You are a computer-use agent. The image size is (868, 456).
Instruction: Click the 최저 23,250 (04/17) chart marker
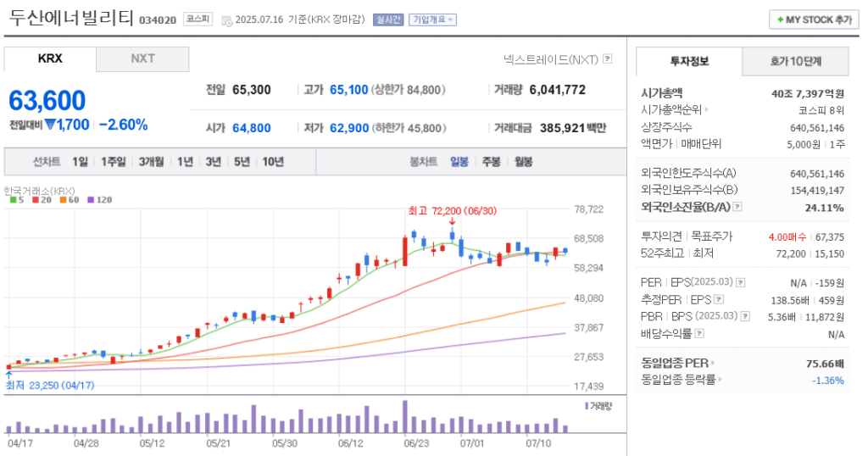point(50,385)
